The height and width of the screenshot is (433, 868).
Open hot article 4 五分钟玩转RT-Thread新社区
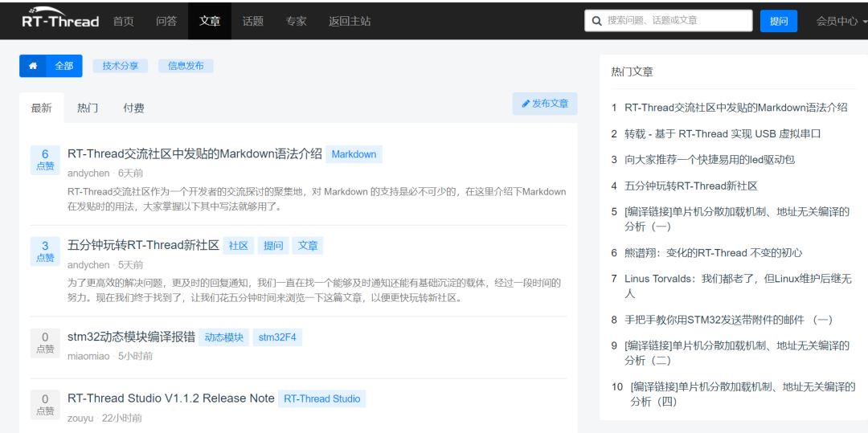691,186
